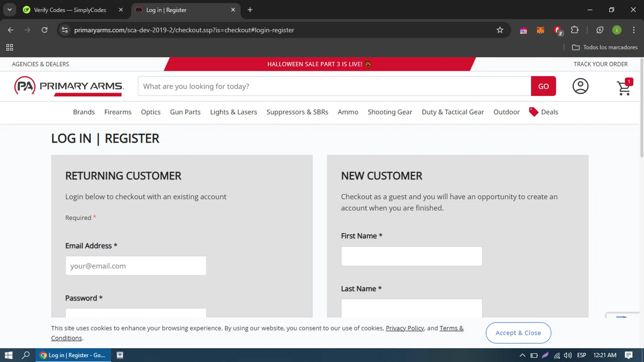Open the Lights & Lasers menu

[x=234, y=112]
